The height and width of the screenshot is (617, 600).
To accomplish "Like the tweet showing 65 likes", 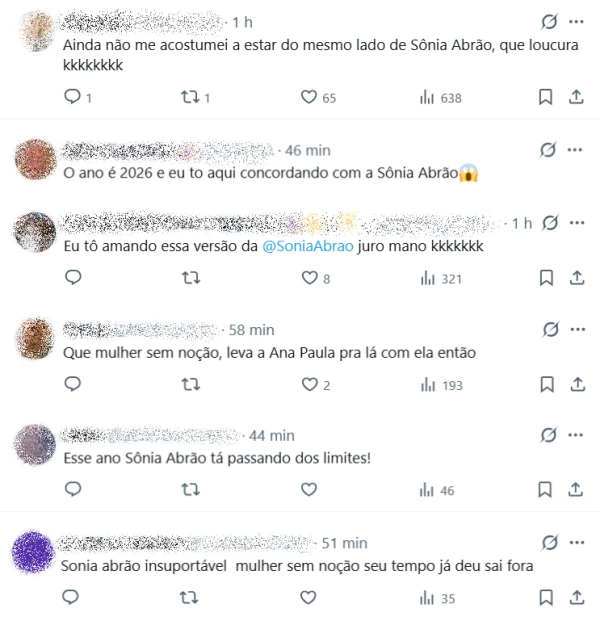I will pyautogui.click(x=318, y=97).
